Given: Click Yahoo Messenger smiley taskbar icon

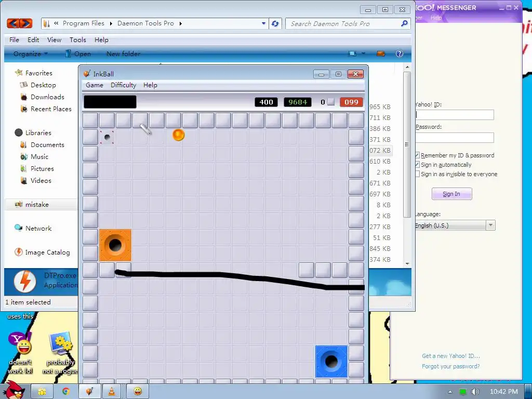Looking at the screenshot, I should (x=137, y=391).
